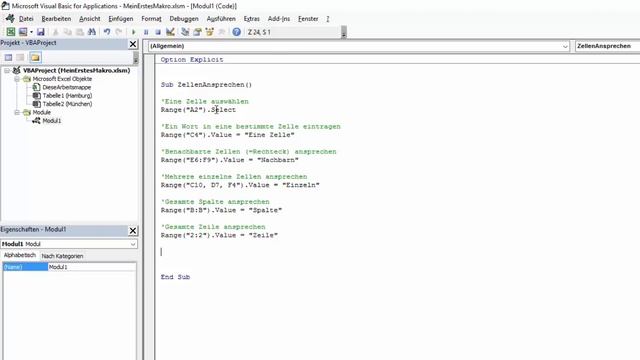Click the View Code icon in Project pane
Screen dimensions: 640x360
tap(8, 58)
